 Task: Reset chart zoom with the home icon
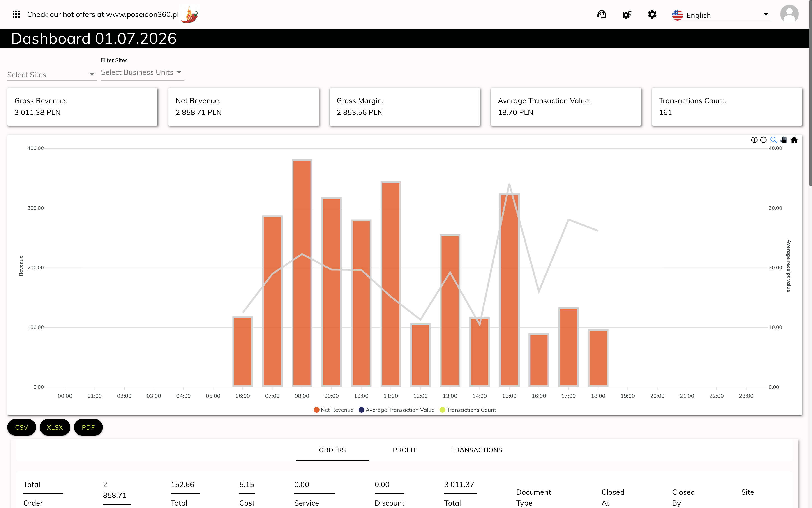pyautogui.click(x=794, y=140)
